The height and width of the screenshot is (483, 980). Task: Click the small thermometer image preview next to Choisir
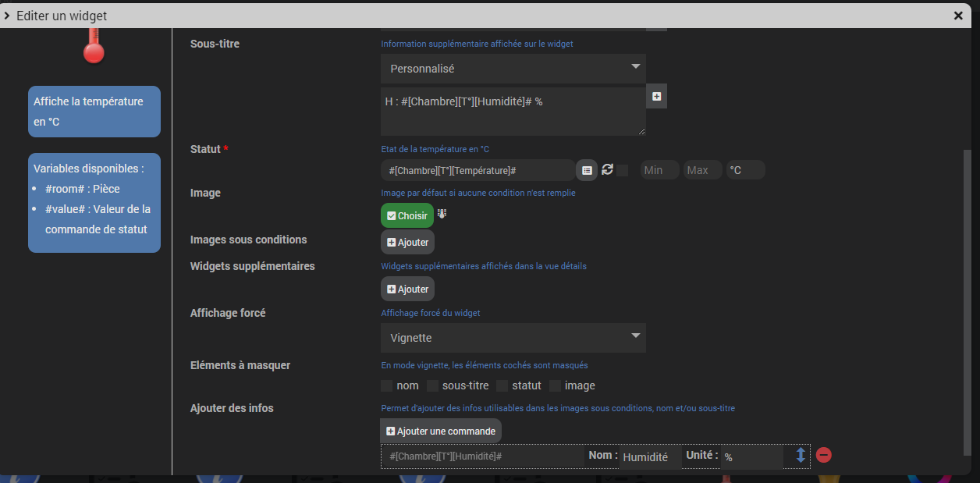(x=442, y=214)
